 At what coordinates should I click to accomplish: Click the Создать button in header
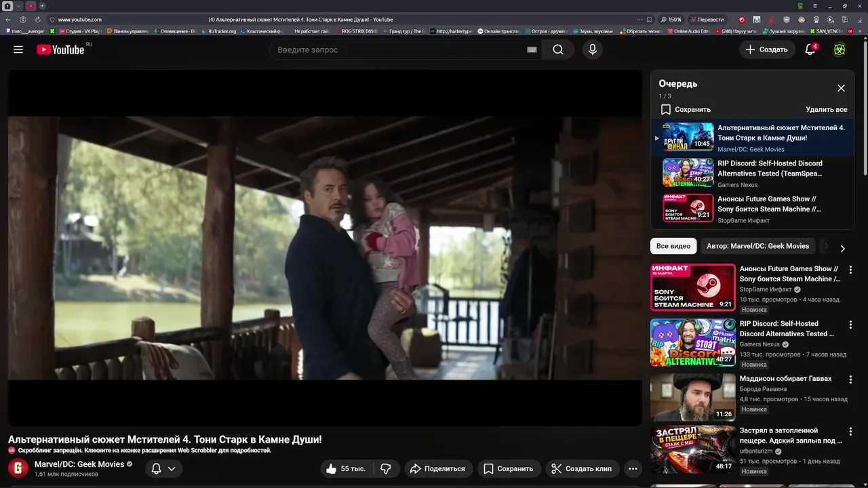coord(767,49)
